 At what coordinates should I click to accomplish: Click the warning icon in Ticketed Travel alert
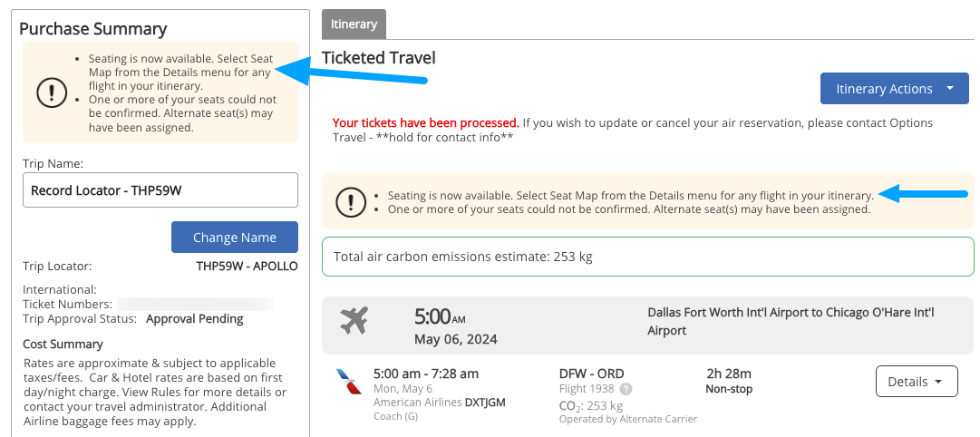[x=351, y=202]
